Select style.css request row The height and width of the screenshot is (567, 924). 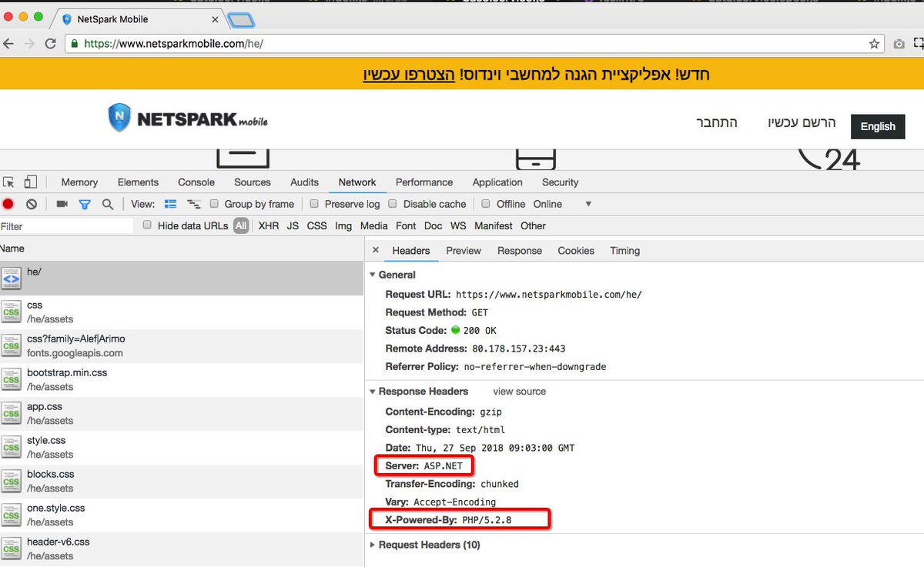pos(182,448)
